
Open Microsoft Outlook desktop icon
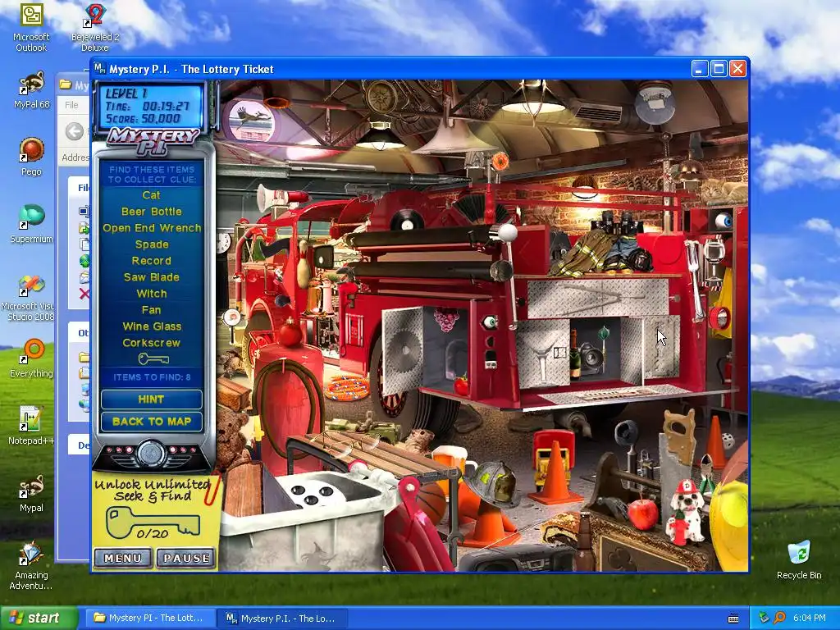(x=31, y=27)
